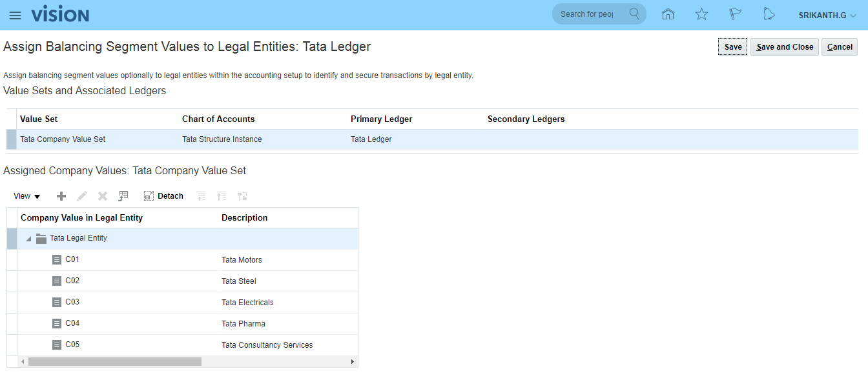Collapse the Tata Legal Entity node
The image size is (868, 380).
pyautogui.click(x=28, y=239)
